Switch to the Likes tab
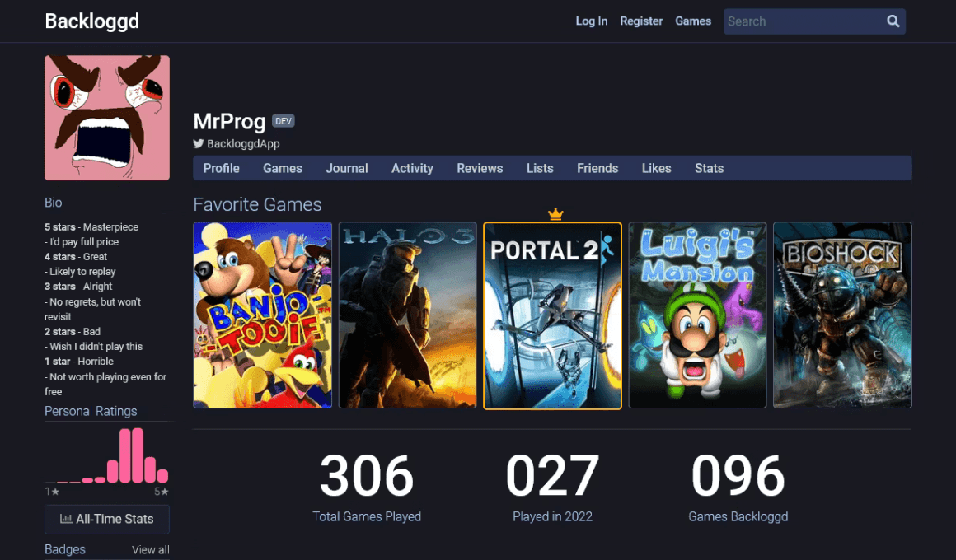The height and width of the screenshot is (560, 956). click(x=656, y=168)
